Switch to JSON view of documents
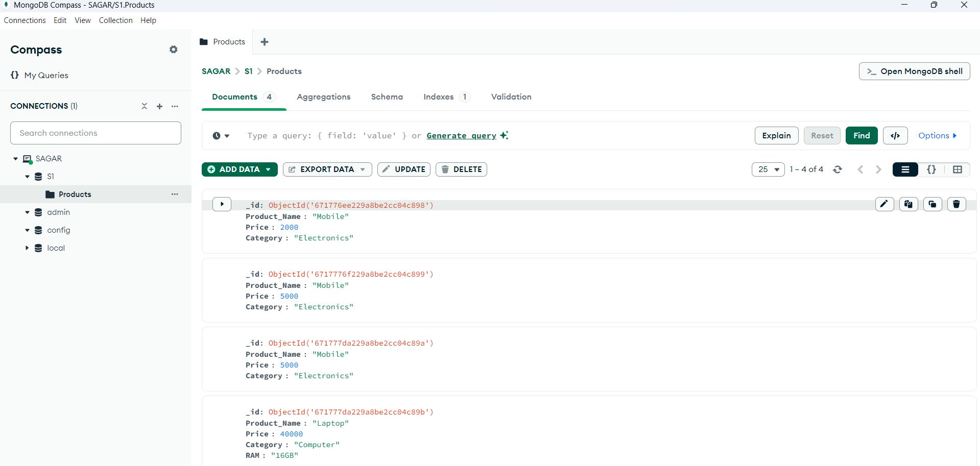Viewport: 980px width, 466px height. coord(931,169)
